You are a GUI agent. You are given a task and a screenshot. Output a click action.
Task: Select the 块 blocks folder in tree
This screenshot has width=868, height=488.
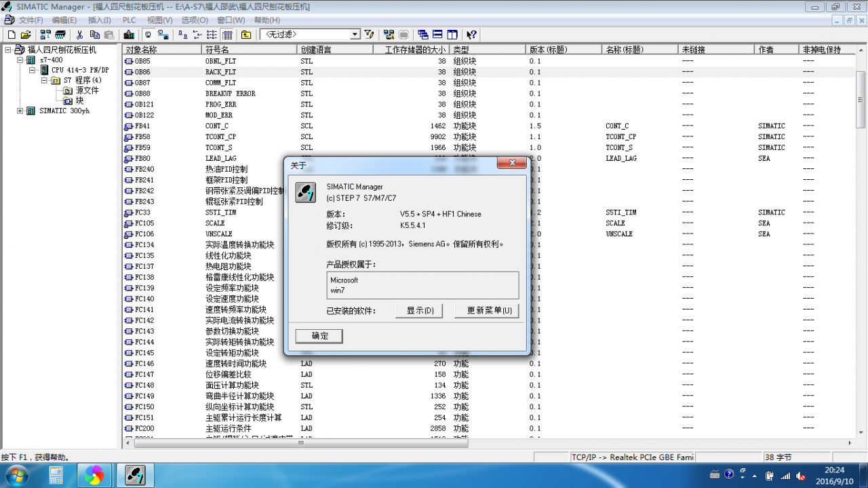[x=79, y=100]
